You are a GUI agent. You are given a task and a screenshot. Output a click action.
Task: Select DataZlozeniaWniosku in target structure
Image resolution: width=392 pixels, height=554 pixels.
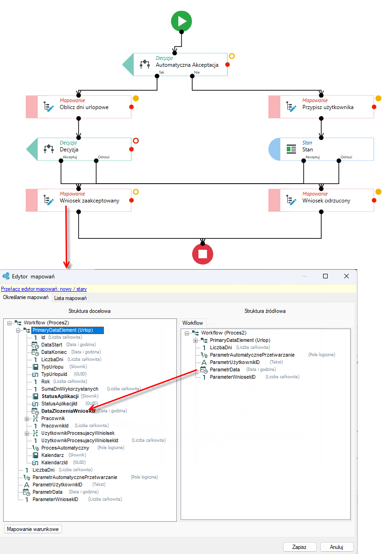(68, 411)
